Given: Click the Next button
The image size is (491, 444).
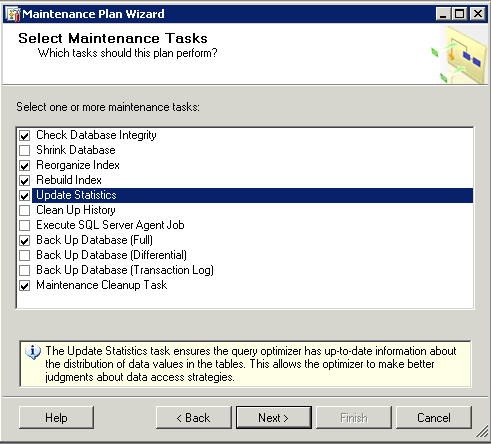Looking at the screenshot, I should point(274,417).
